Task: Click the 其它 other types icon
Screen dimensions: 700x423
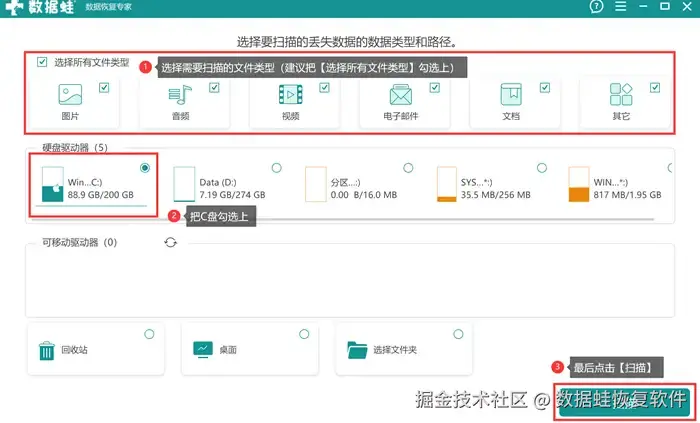Action: click(x=621, y=95)
